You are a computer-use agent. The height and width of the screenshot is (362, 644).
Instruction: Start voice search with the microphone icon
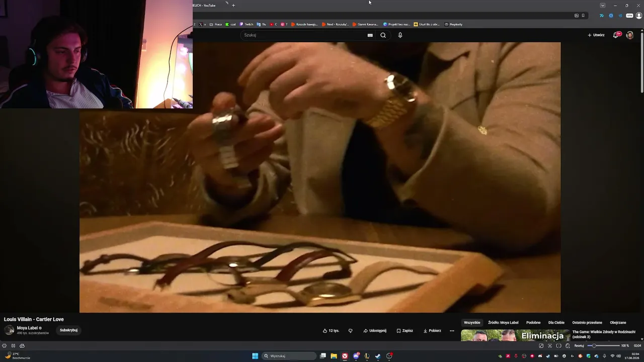pos(400,35)
